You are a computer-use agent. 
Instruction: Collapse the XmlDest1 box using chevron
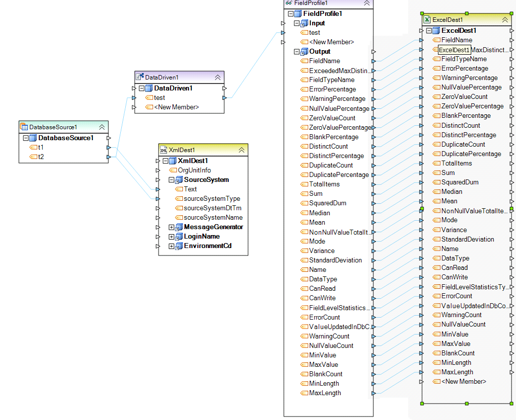[x=241, y=150]
